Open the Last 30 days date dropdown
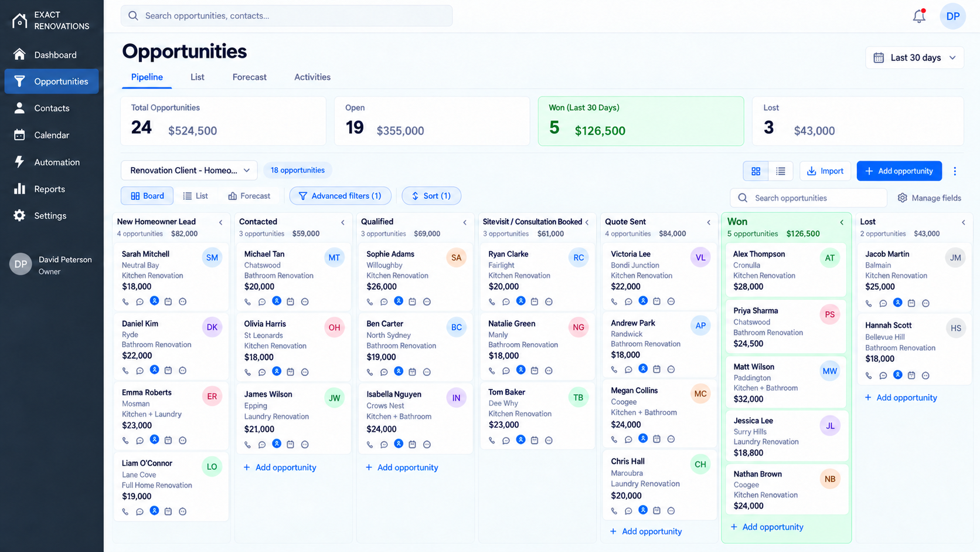Image resolution: width=980 pixels, height=552 pixels. pos(914,57)
